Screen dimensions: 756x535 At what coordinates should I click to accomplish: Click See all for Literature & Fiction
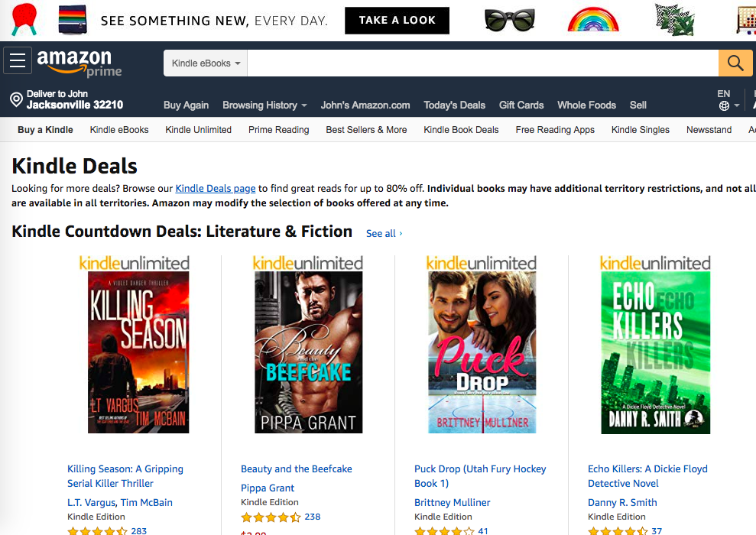[x=384, y=233]
